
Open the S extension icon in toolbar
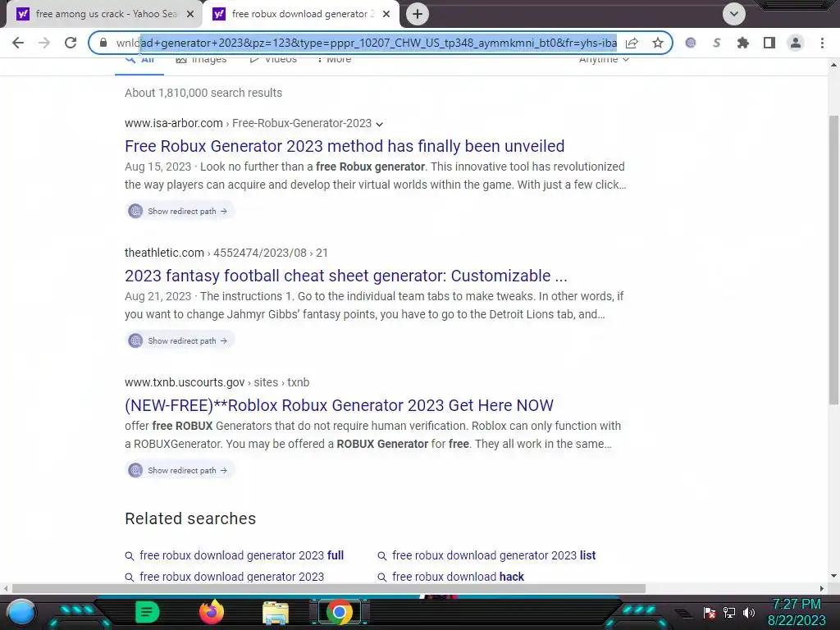tap(717, 43)
